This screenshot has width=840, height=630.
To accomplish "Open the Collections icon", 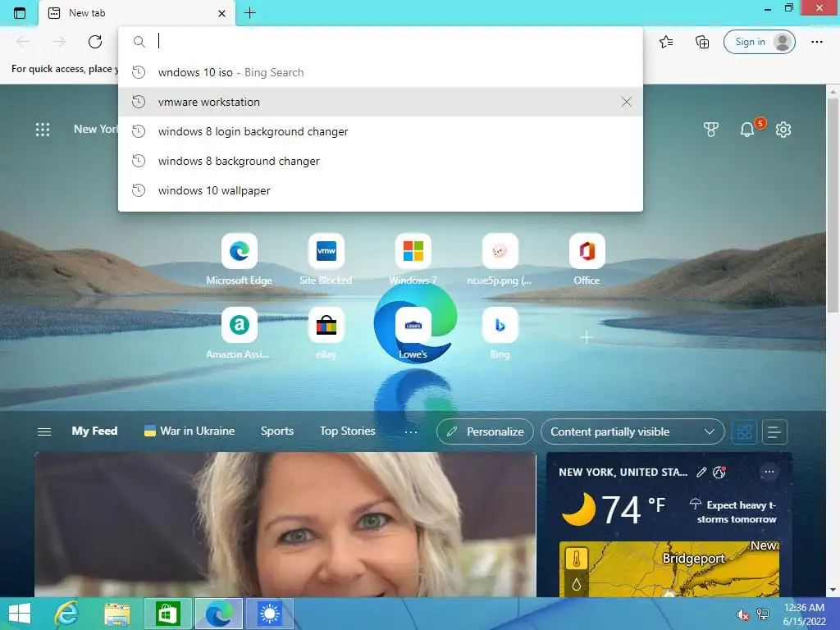I will coord(702,42).
